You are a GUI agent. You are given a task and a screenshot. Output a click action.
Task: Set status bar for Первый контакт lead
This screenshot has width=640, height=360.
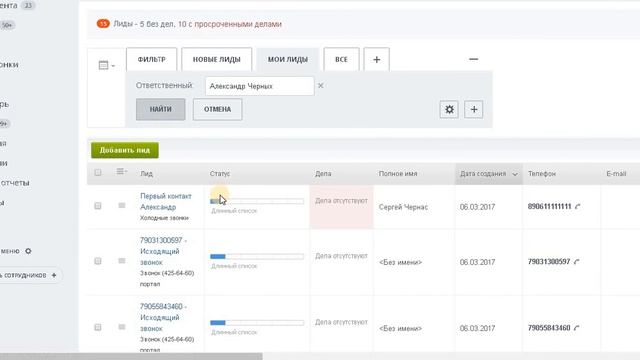257,201
